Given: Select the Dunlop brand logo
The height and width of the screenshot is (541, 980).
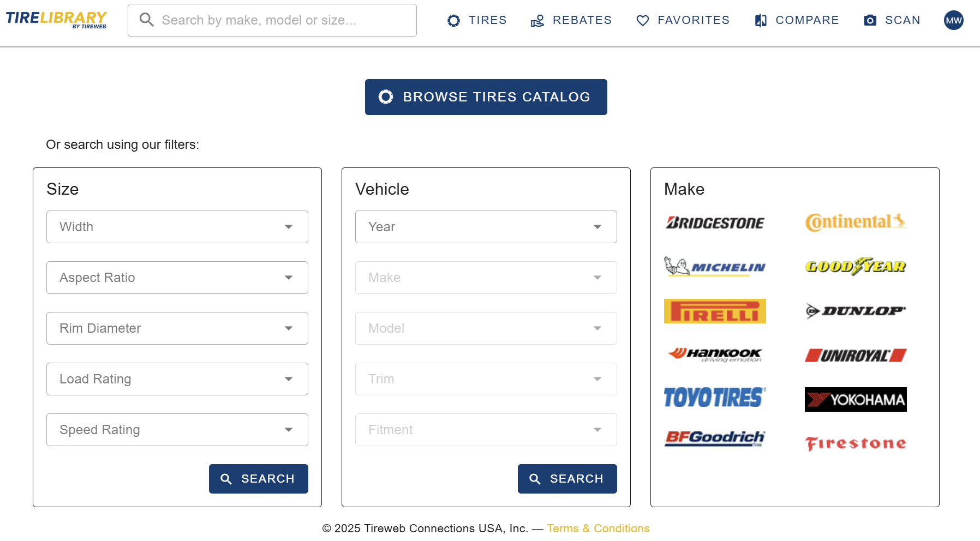Looking at the screenshot, I should point(856,311).
